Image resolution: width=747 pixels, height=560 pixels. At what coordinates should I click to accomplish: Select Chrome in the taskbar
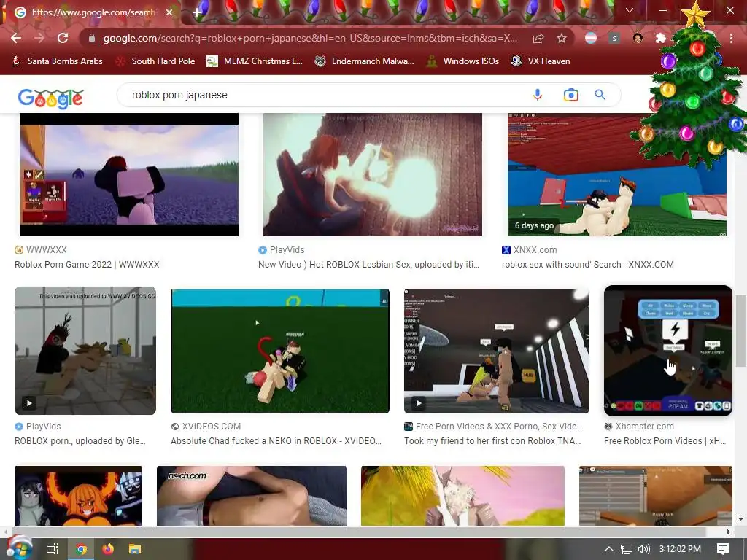81,549
